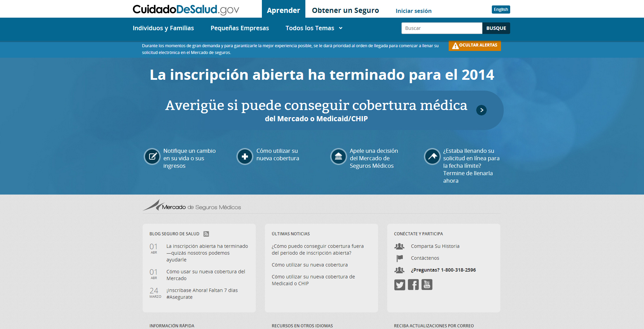Expand the Todos los Temas dropdown
This screenshot has width=644, height=329.
point(314,28)
